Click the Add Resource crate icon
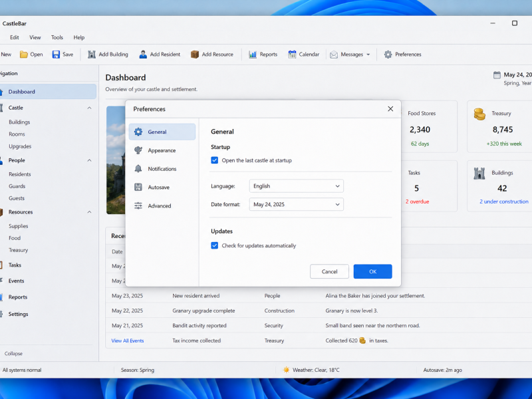The width and height of the screenshot is (532, 399). point(195,55)
